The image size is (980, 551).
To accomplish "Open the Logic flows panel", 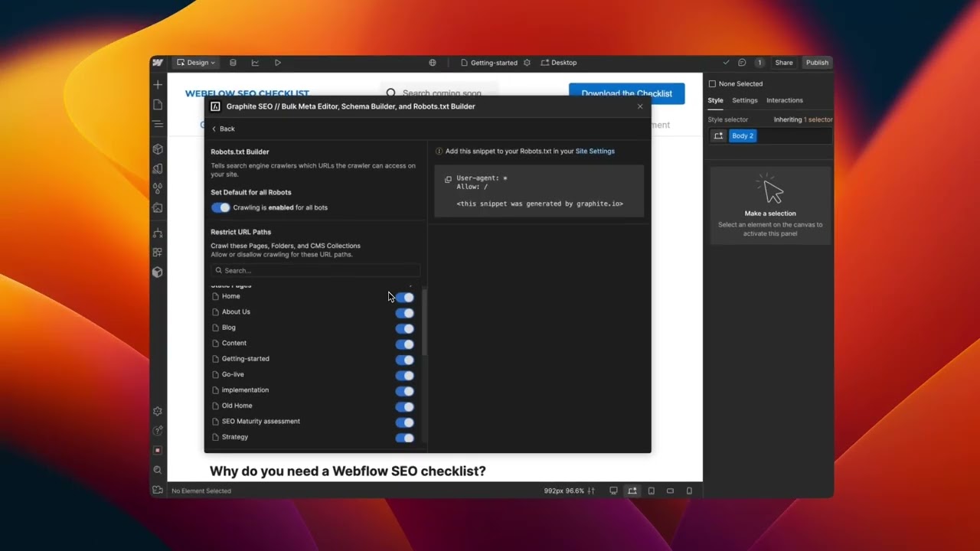I will coord(158,233).
